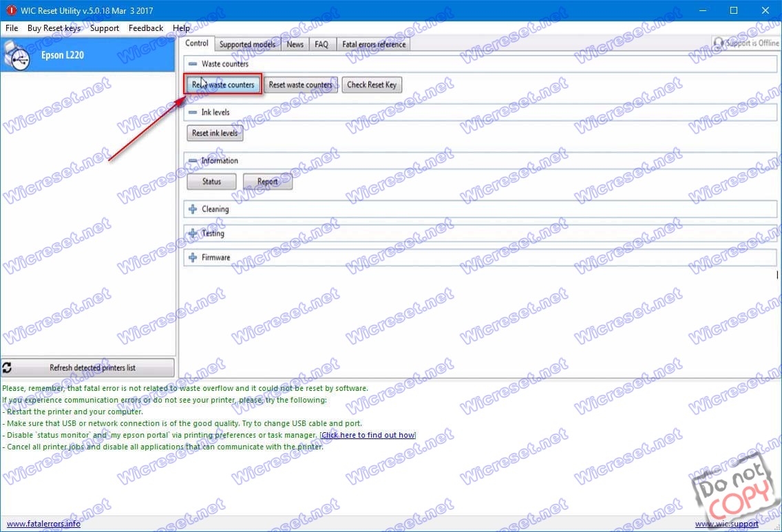Maximize the WIC Reset Utility window
Screen dimensions: 782x532
[x=734, y=10]
